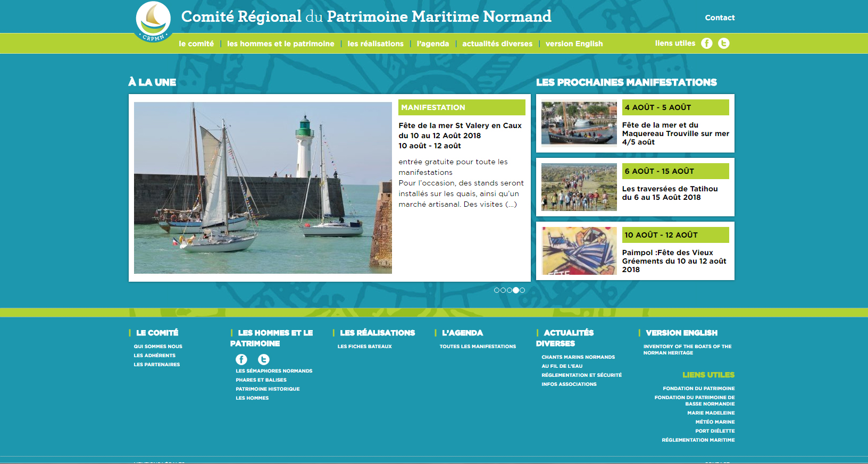Open footer link 'MARIE MADELEINE'
The width and height of the screenshot is (868, 464).
tap(711, 413)
